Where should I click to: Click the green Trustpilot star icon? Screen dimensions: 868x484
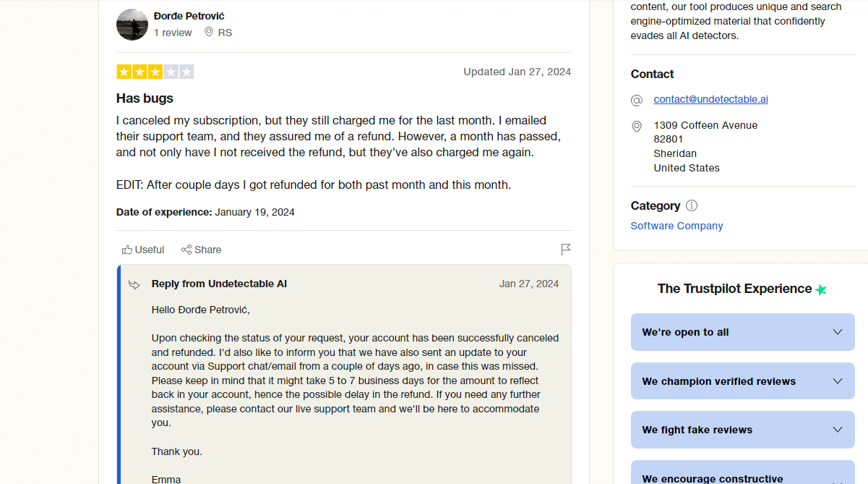[x=821, y=289]
